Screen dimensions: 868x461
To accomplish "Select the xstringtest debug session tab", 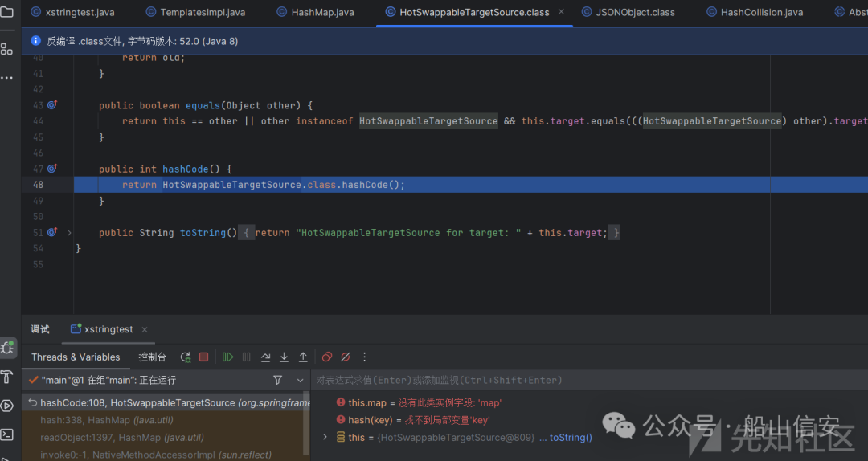I will pos(108,329).
